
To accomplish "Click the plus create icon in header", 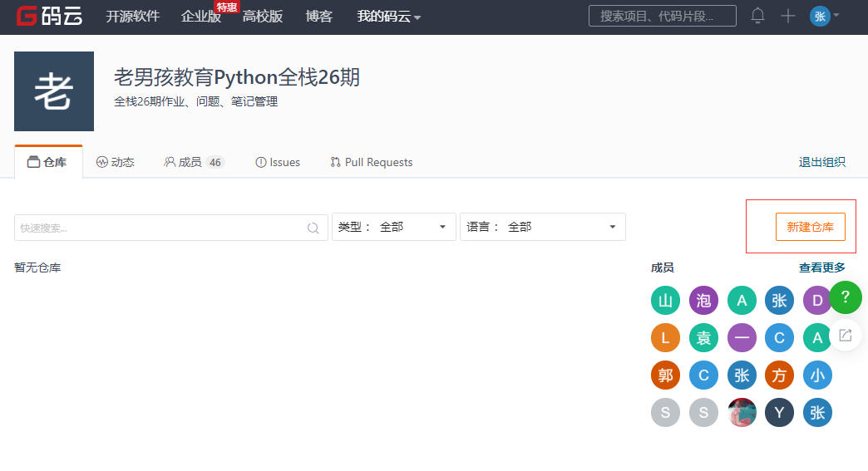I will (x=787, y=16).
